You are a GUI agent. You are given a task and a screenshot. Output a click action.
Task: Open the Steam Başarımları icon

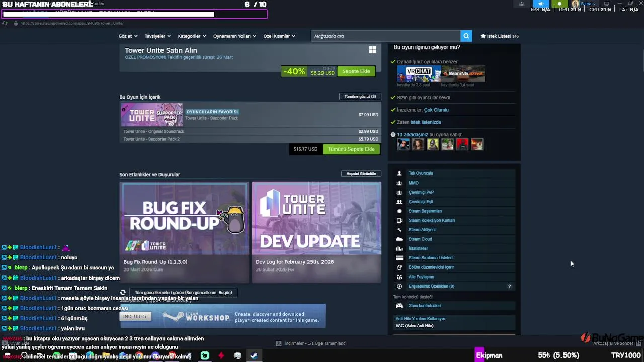click(399, 211)
